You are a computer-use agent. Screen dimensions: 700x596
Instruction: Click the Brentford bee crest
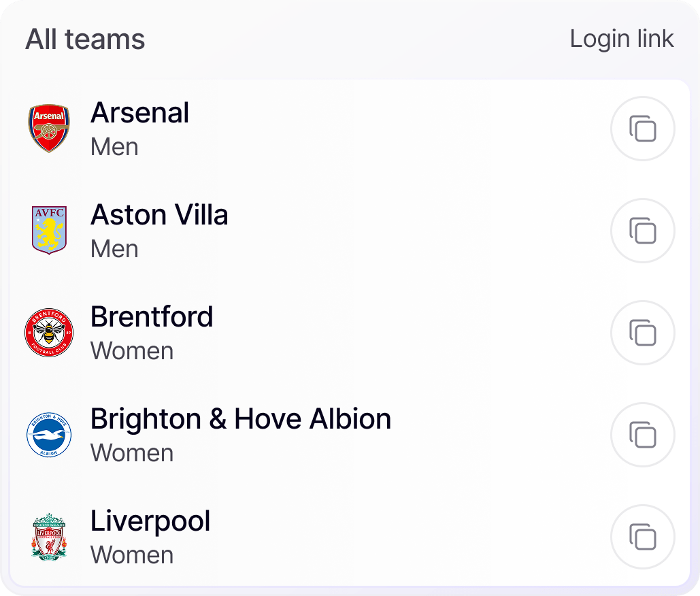(x=49, y=333)
